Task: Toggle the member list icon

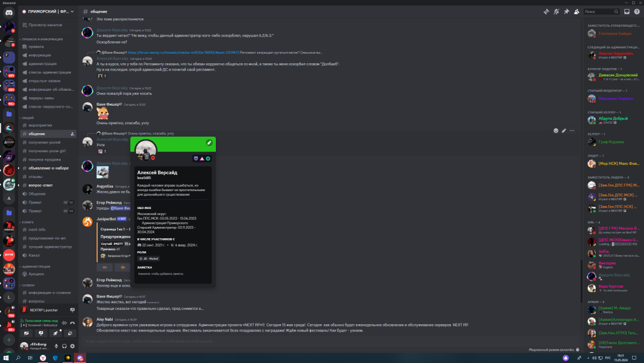Action: click(x=577, y=11)
